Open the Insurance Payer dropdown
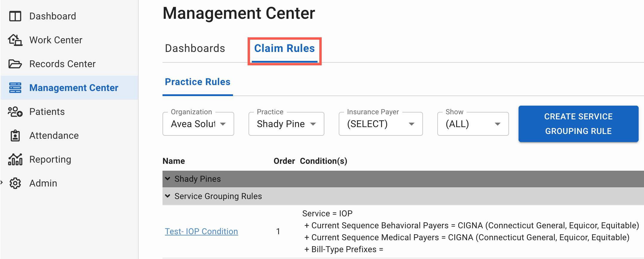 [381, 124]
